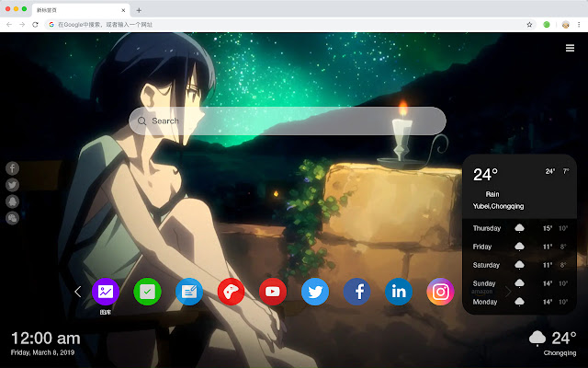Click the Monday forecast row
This screenshot has width=588, height=368.
[519, 302]
